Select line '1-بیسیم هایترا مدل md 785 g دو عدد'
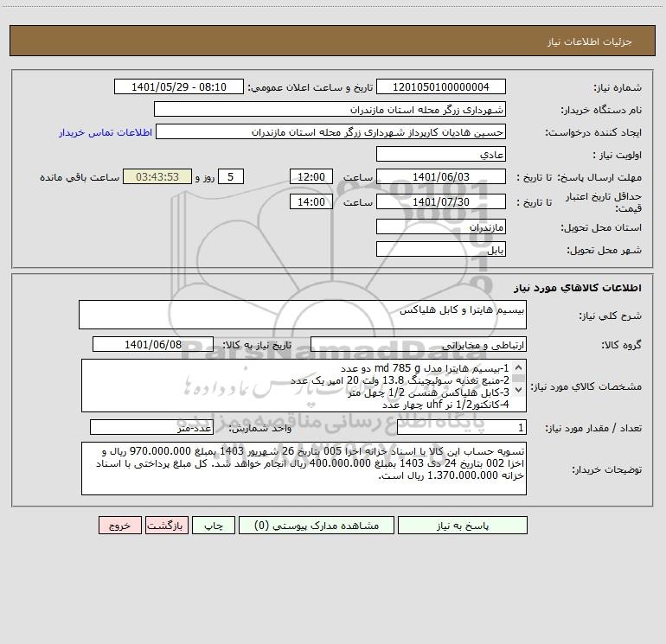The image size is (666, 644). pyautogui.click(x=425, y=368)
